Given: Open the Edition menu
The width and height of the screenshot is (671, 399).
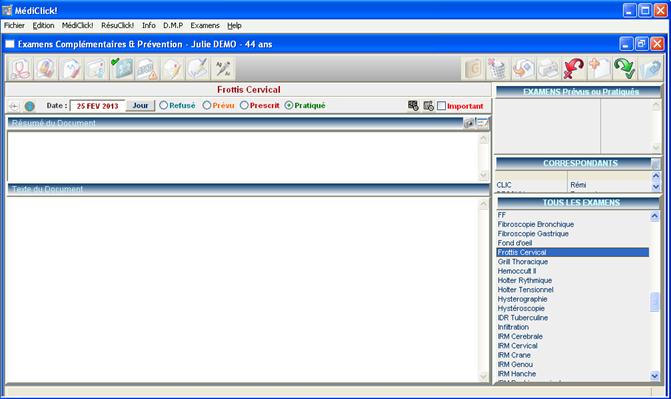Looking at the screenshot, I should coord(43,26).
